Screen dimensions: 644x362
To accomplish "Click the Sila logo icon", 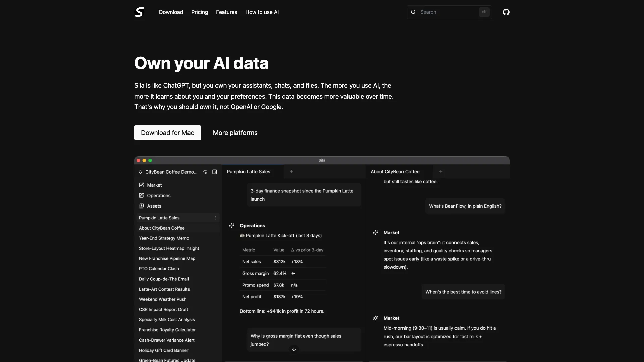I will [x=139, y=12].
